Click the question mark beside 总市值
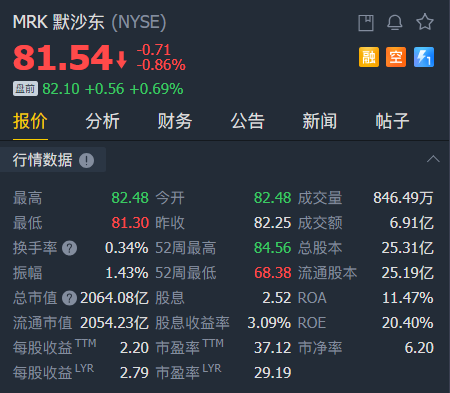This screenshot has width=450, height=393. 69,298
